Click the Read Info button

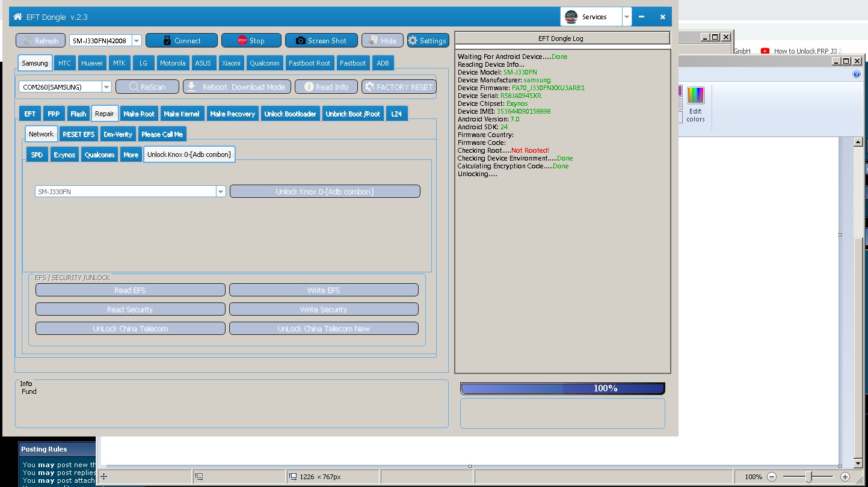(326, 87)
